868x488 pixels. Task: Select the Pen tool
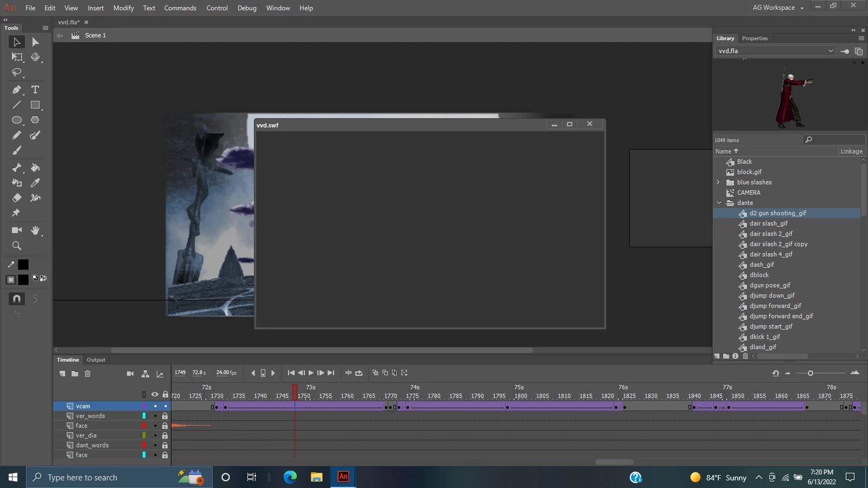(x=17, y=89)
